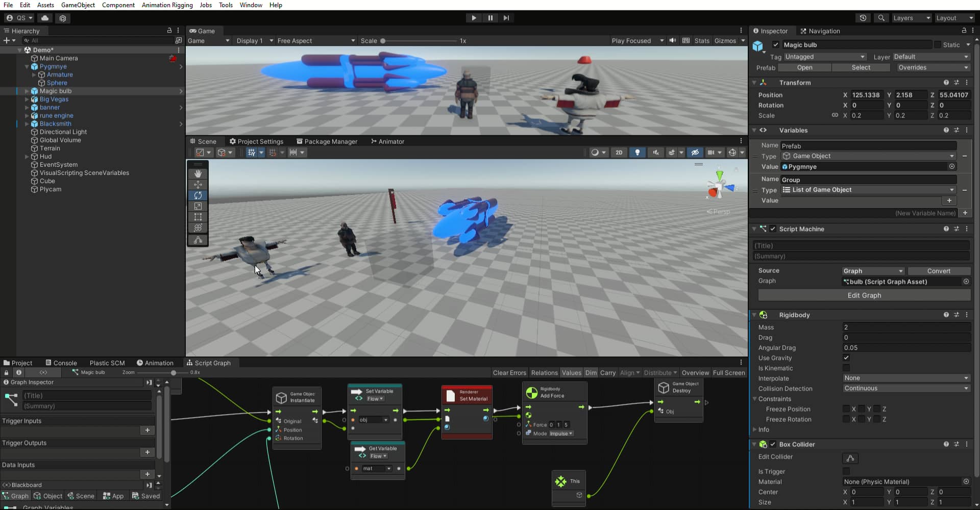Switch to the Console tab
980x510 pixels.
(65, 363)
